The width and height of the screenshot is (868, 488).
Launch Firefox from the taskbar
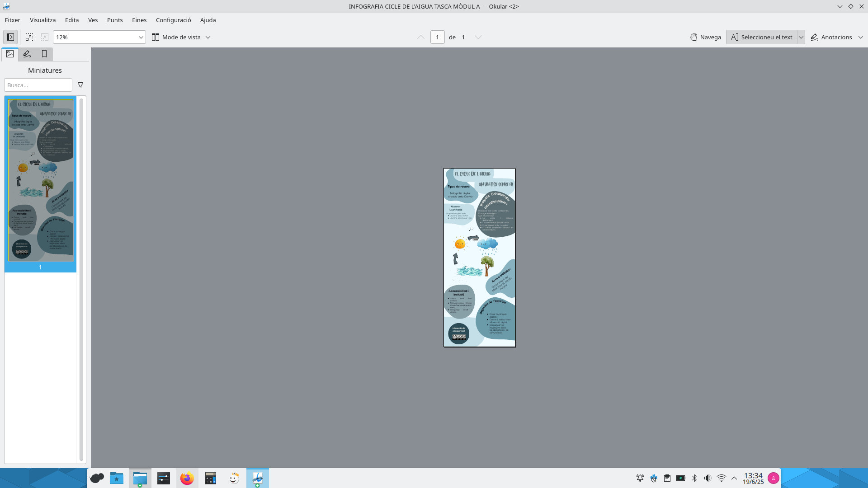click(x=187, y=478)
